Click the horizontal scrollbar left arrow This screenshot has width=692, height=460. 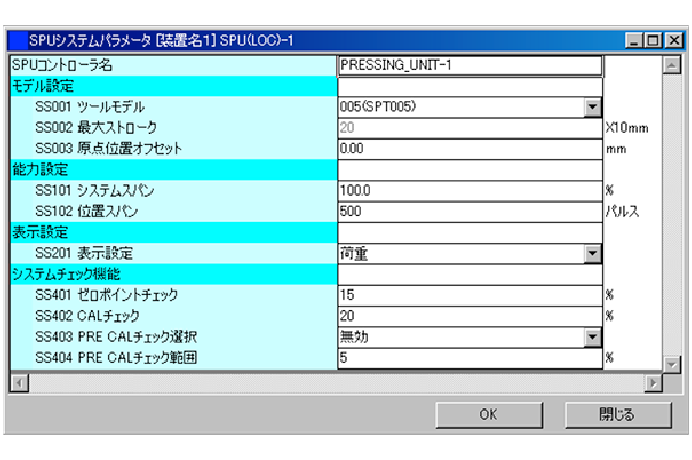point(19,383)
